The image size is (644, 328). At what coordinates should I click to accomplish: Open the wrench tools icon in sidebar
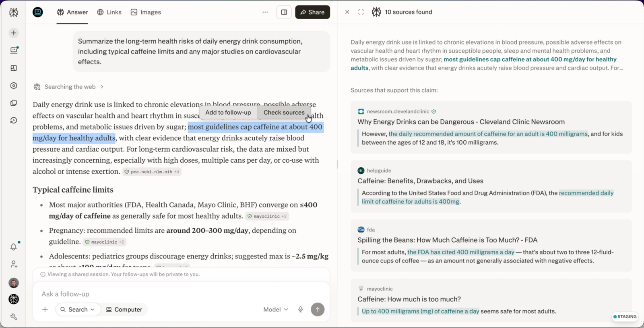[14, 317]
